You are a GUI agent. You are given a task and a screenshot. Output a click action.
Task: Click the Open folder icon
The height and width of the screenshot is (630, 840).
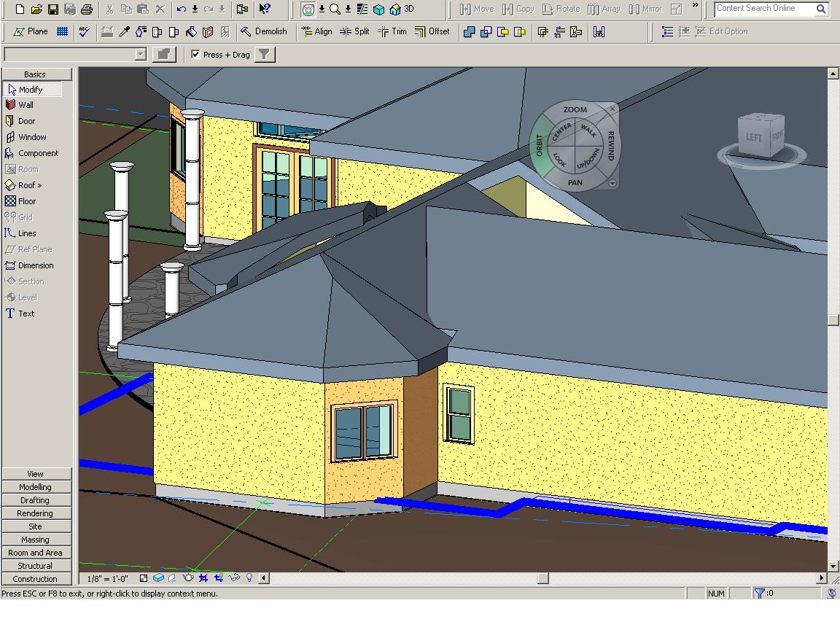(x=36, y=9)
